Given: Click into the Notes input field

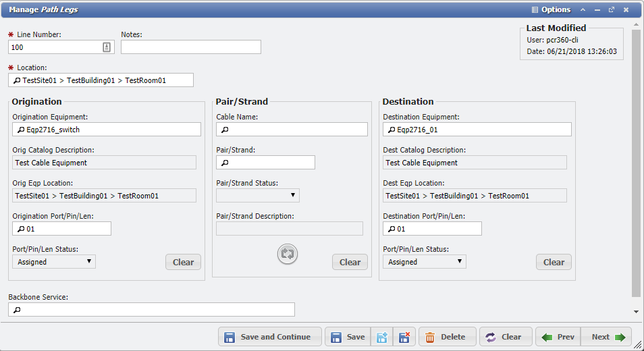Looking at the screenshot, I should [190, 47].
